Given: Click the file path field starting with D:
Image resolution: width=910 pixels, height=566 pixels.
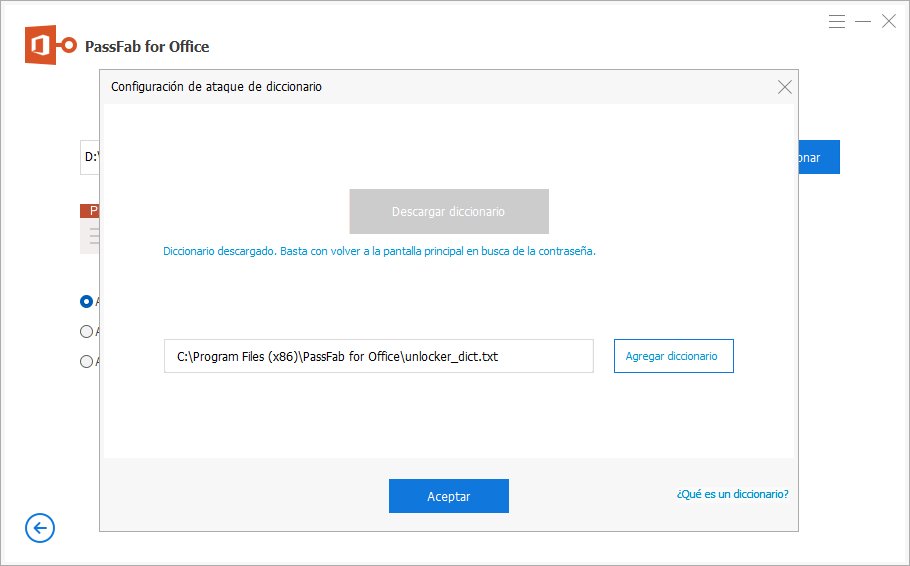Looking at the screenshot, I should [x=90, y=157].
